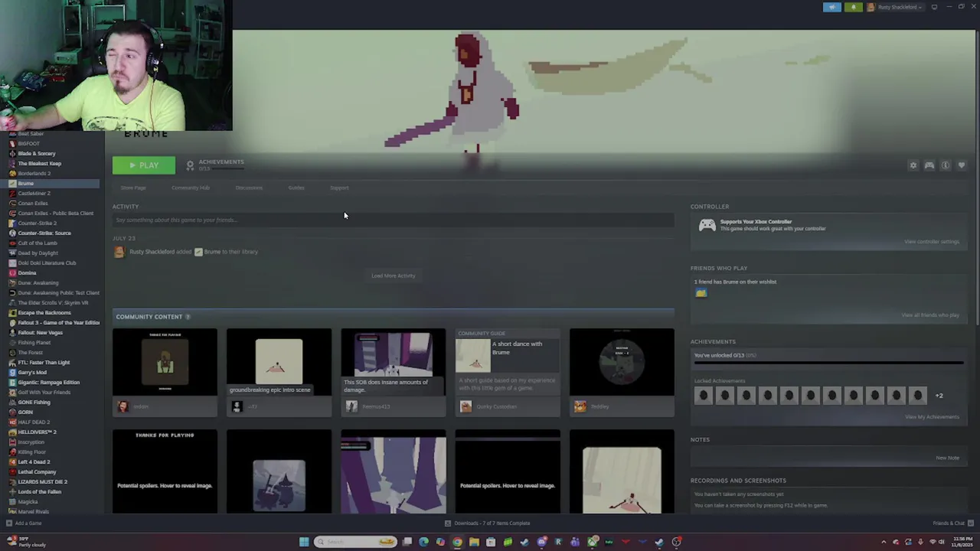Open View My Achievements link
980x551 pixels.
[x=932, y=417]
